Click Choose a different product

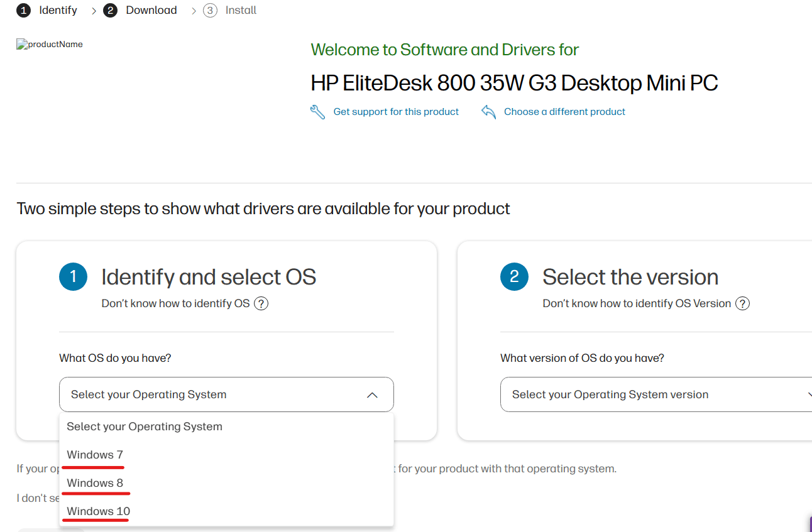(564, 111)
